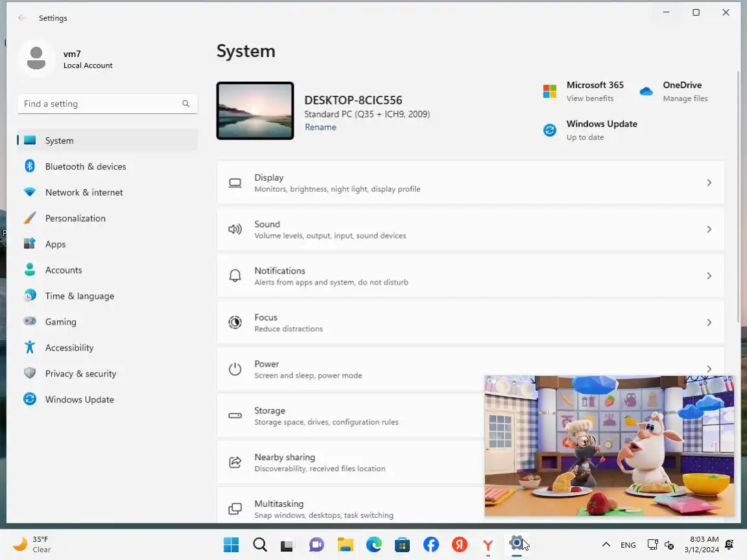This screenshot has height=560, width=747.
Task: Open the Windows Start menu
Action: click(x=231, y=544)
